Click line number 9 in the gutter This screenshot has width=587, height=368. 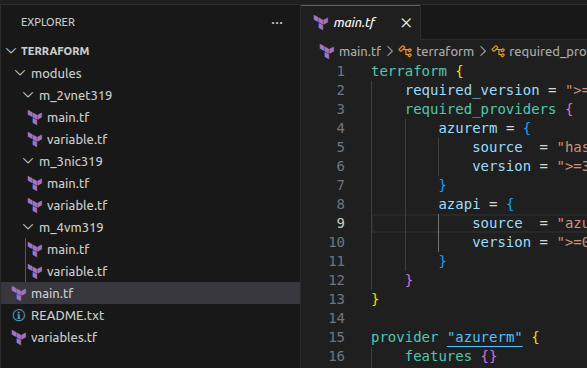[x=340, y=223]
